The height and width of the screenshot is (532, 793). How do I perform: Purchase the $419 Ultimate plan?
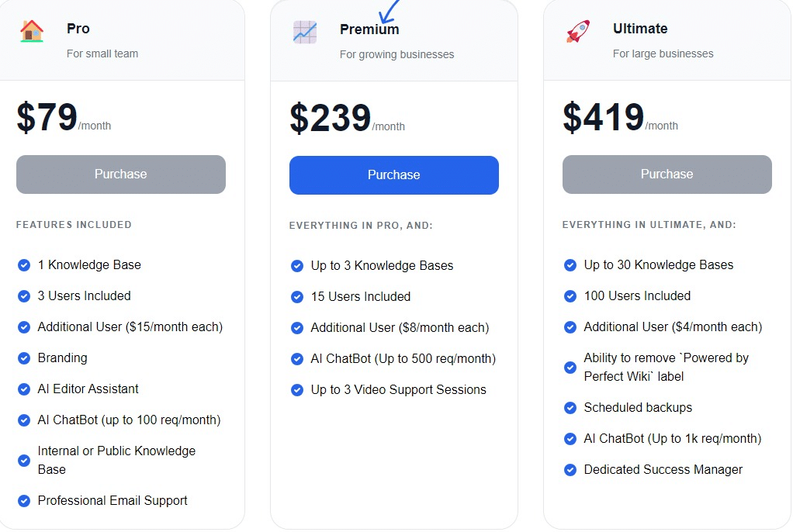click(667, 174)
